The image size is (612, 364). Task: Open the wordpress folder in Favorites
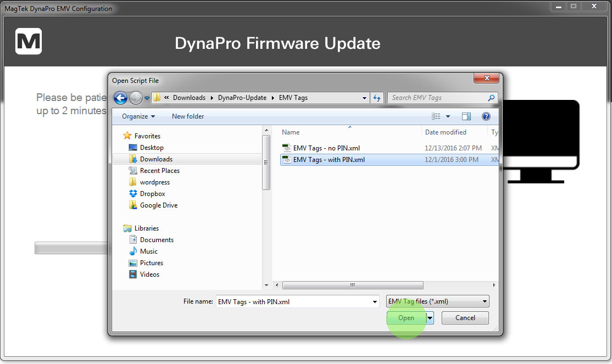click(x=154, y=182)
